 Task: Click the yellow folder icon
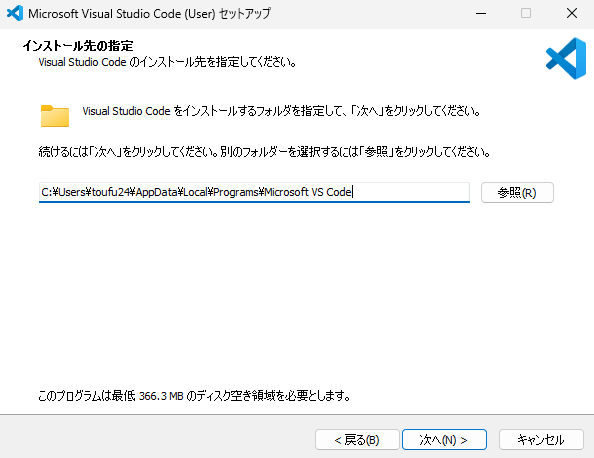(x=55, y=116)
